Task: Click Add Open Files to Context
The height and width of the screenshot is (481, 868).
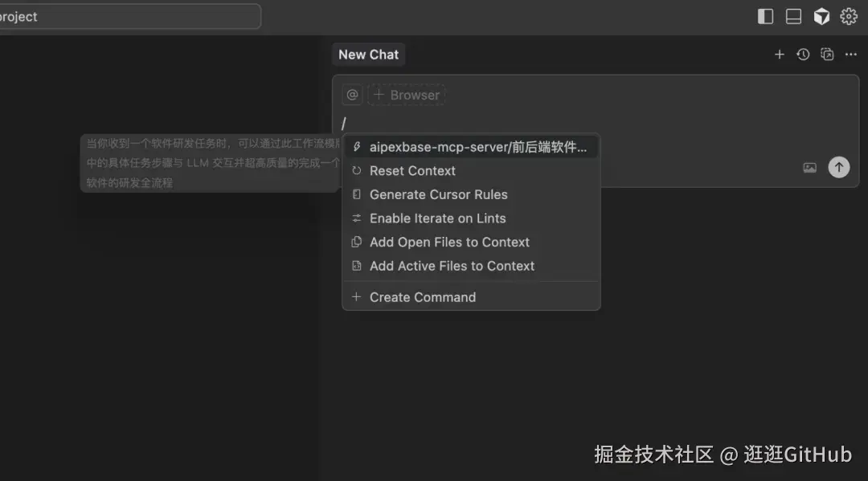Action: (x=449, y=242)
